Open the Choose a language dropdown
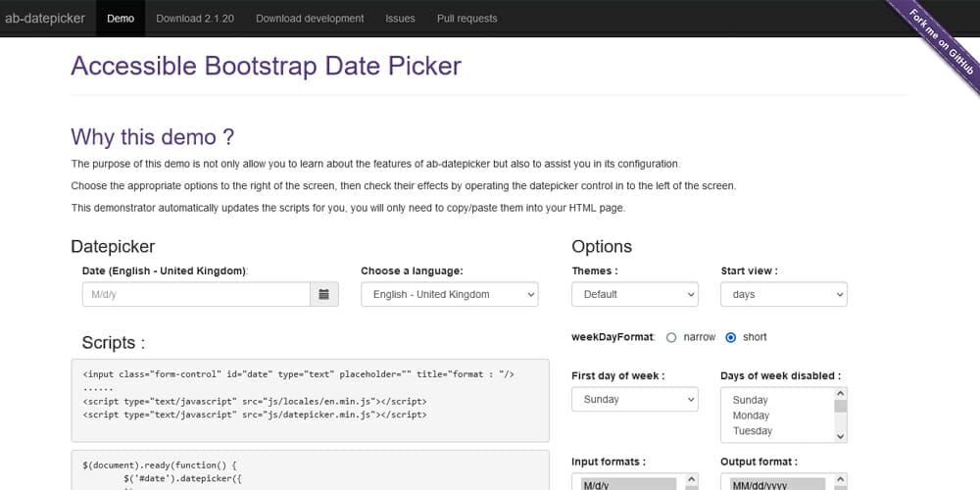 pyautogui.click(x=450, y=294)
